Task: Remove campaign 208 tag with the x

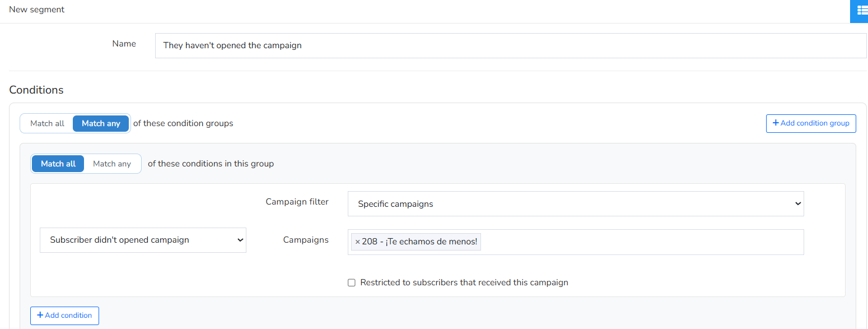Action: (x=357, y=242)
